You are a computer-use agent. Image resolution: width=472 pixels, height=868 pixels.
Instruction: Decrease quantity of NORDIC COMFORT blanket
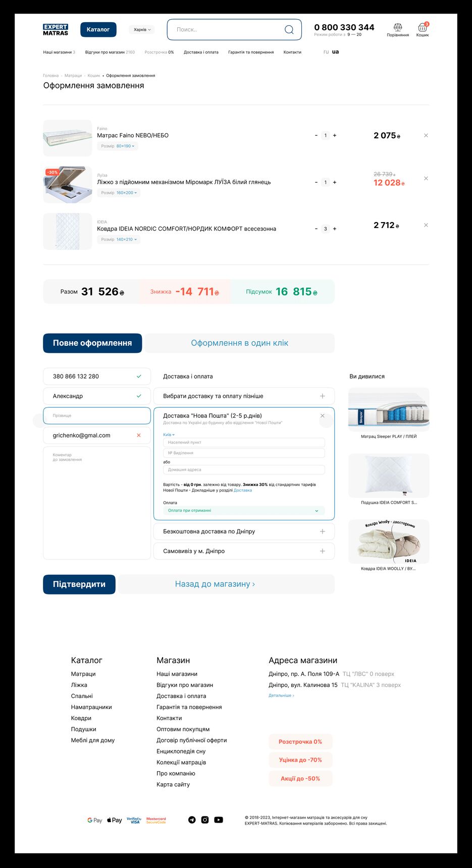click(x=316, y=229)
